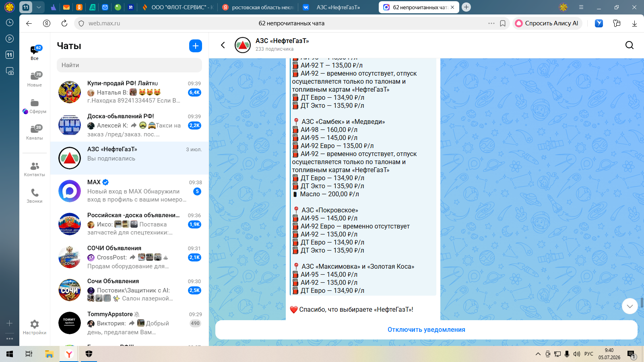Create a new chat with plus button
This screenshot has width=644, height=362.
pos(196,46)
